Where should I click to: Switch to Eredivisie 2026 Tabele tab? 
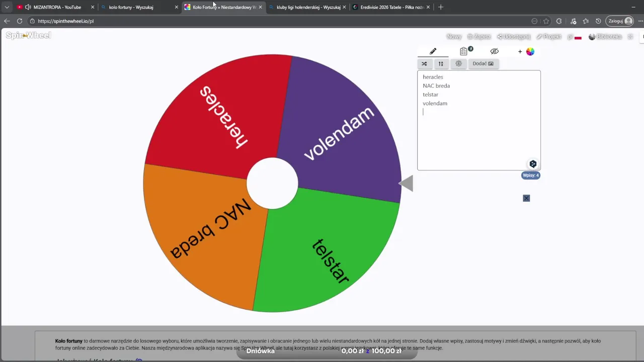click(x=392, y=7)
